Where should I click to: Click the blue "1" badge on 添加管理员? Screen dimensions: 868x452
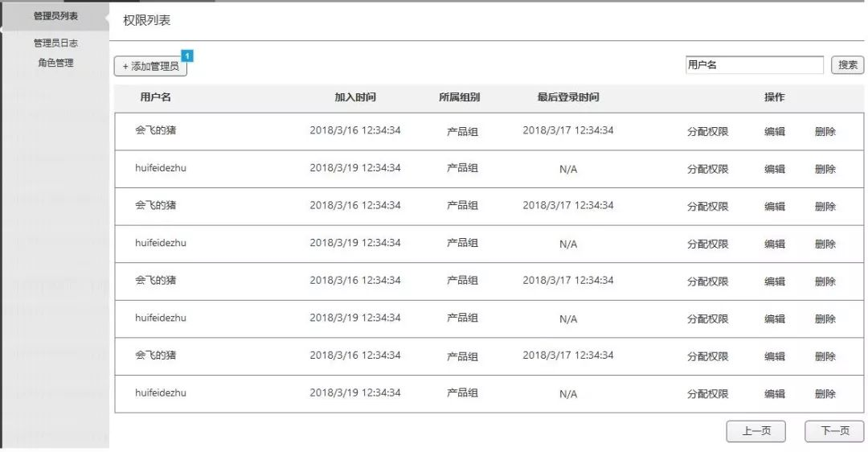click(x=187, y=56)
